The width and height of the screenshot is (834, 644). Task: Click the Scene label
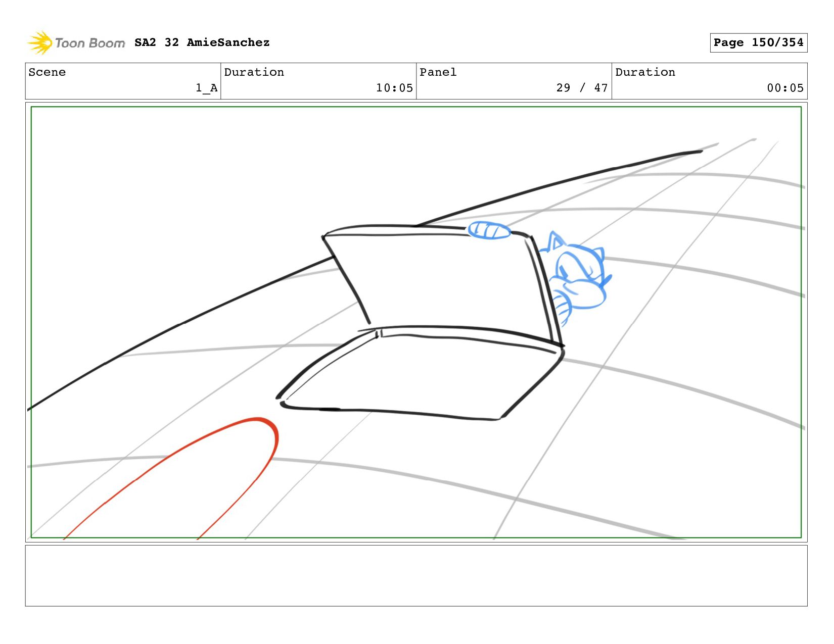pyautogui.click(x=47, y=72)
